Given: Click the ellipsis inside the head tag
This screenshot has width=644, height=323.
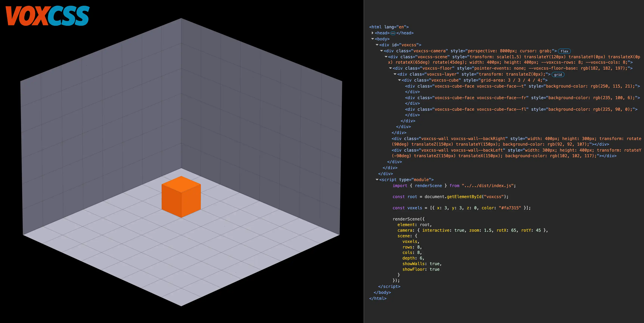Looking at the screenshot, I should (393, 33).
